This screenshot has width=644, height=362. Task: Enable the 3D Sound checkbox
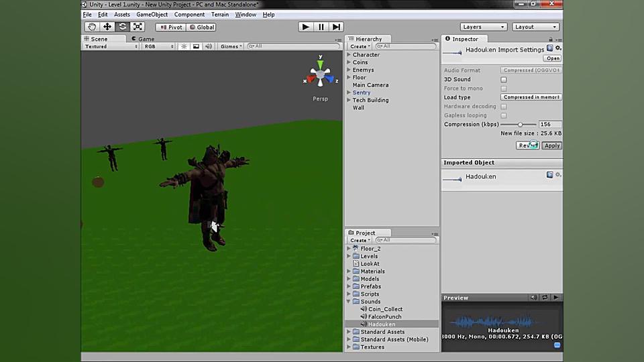click(x=504, y=80)
